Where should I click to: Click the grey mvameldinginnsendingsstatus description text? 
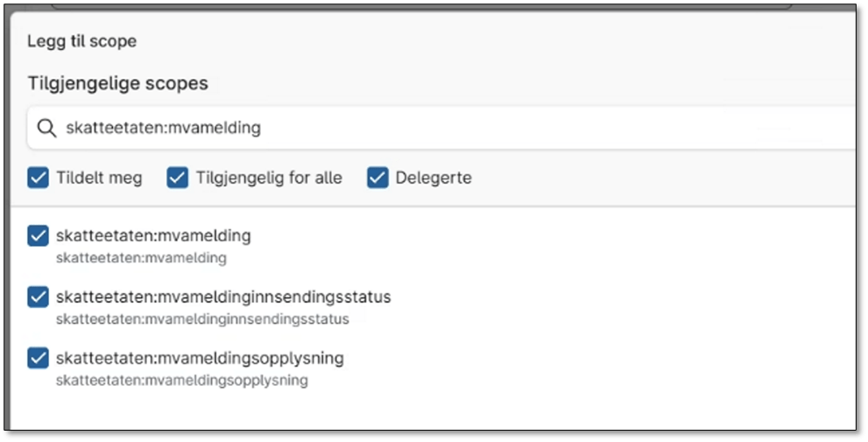pyautogui.click(x=202, y=319)
